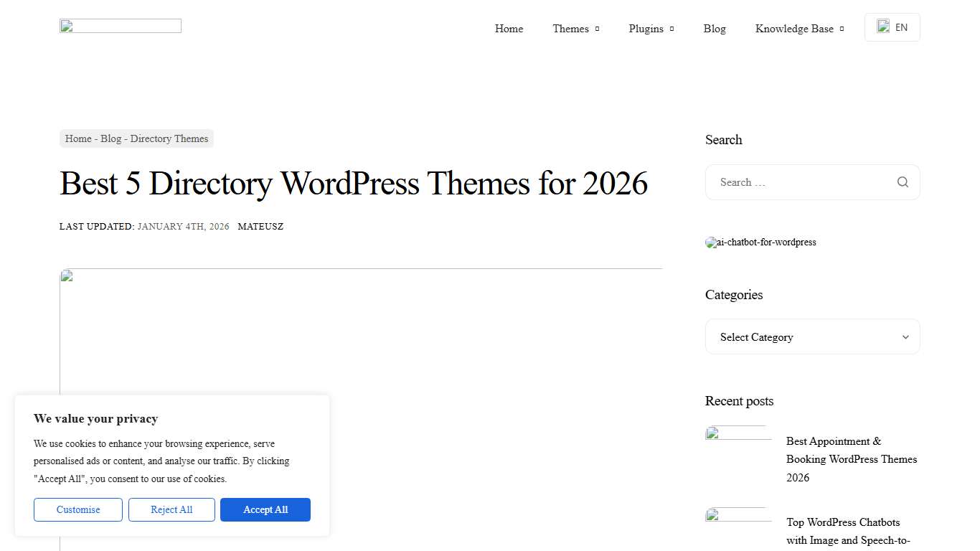Open Customise cookie settings
This screenshot has height=551, width=980.
77,509
